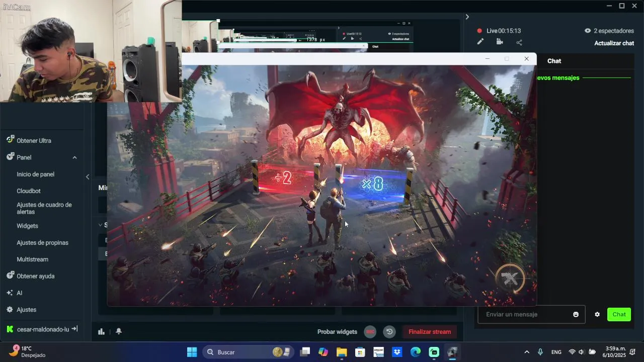The image size is (644, 362).
Task: Collapse the Panel menu section
Action: [x=74, y=157]
